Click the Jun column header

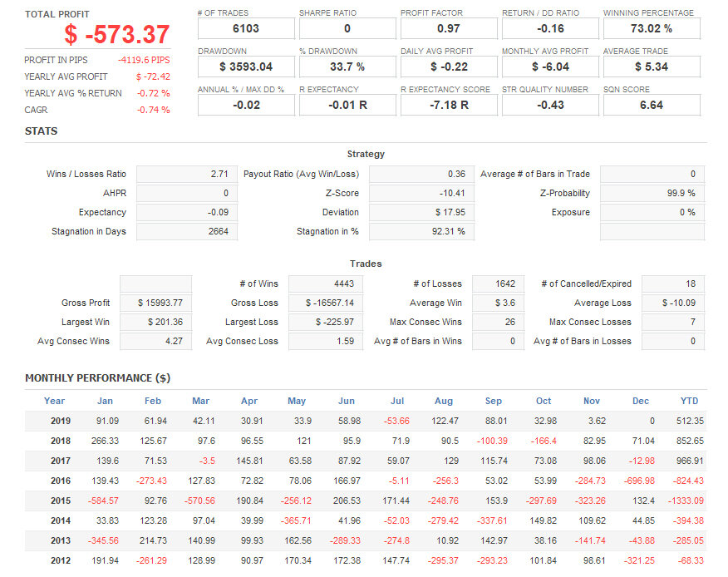click(x=347, y=401)
